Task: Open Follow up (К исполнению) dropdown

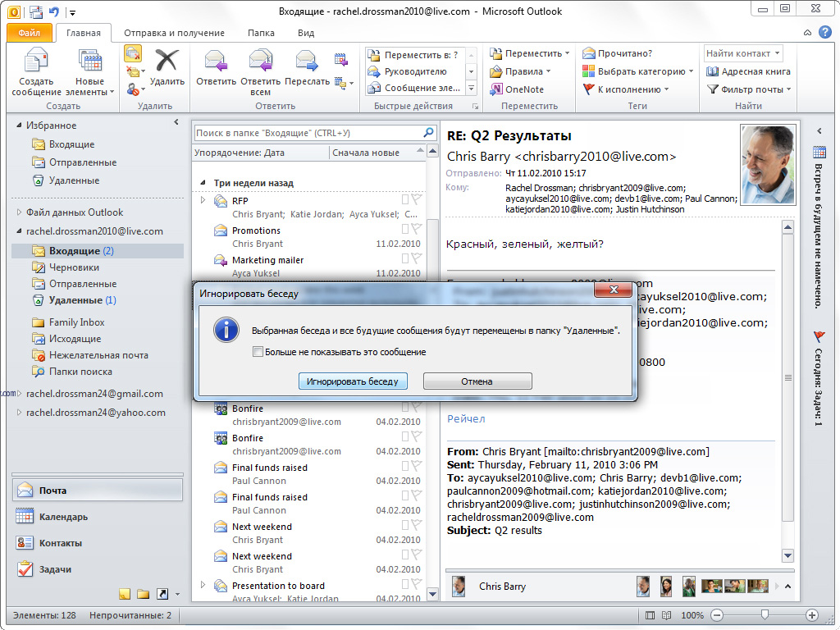Action: click(625, 89)
